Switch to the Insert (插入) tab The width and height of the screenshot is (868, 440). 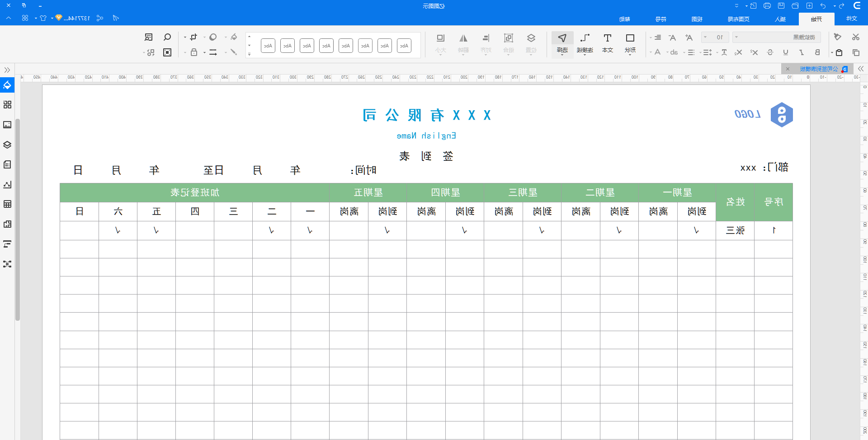pyautogui.click(x=780, y=19)
